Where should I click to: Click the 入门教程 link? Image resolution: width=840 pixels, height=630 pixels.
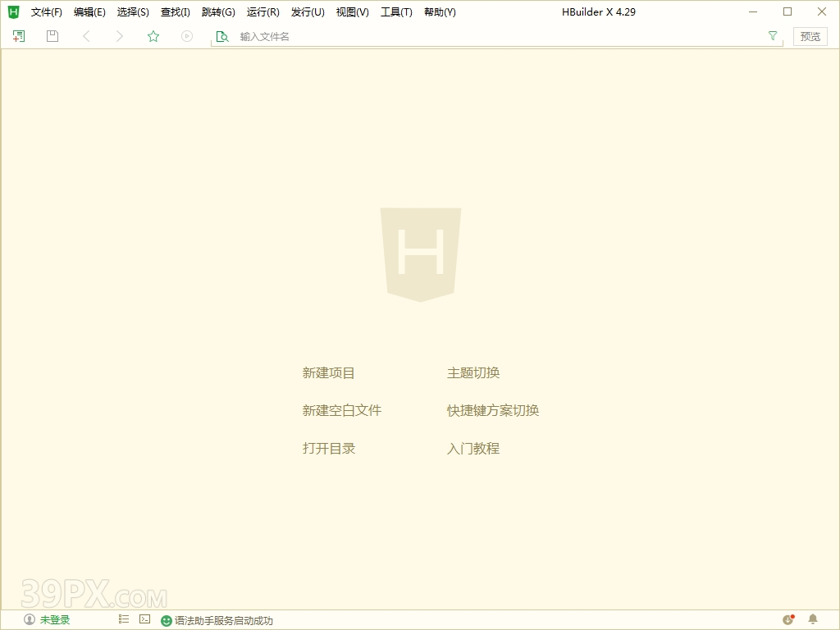(x=473, y=449)
